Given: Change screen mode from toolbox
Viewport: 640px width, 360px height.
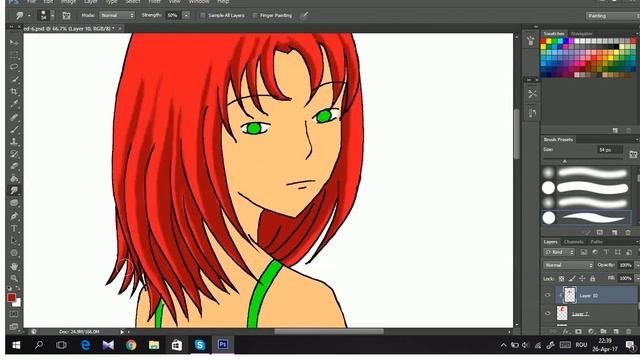Looking at the screenshot, I should click(x=14, y=327).
